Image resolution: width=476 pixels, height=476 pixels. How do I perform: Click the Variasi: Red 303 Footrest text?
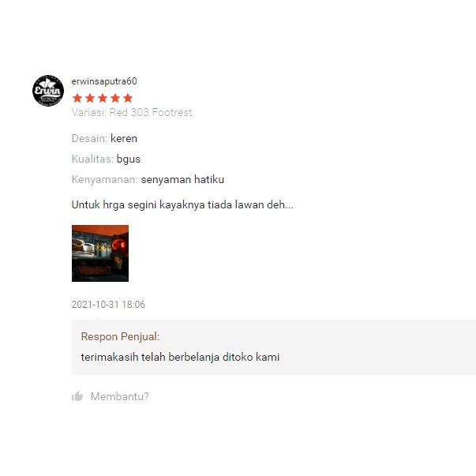[132, 112]
